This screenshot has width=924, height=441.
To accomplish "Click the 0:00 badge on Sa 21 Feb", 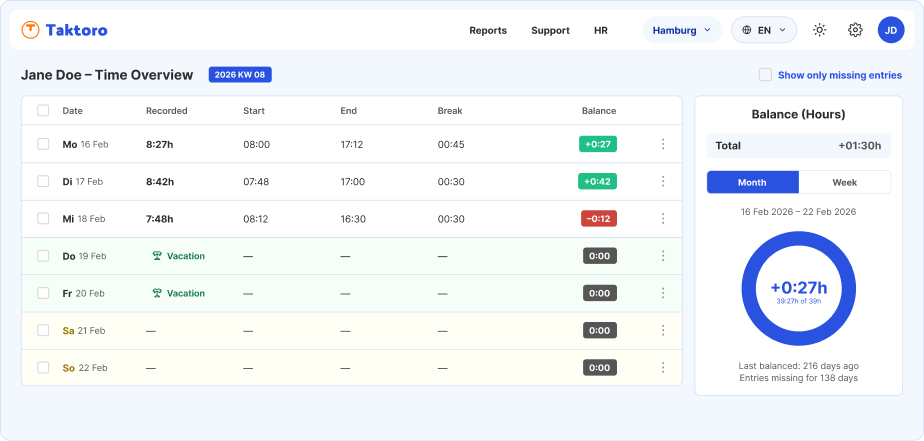I will point(600,330).
